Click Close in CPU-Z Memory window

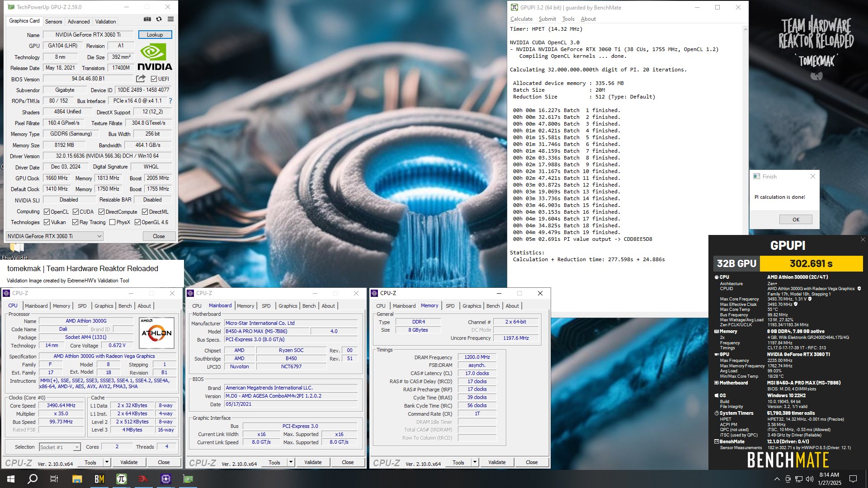pos(532,462)
